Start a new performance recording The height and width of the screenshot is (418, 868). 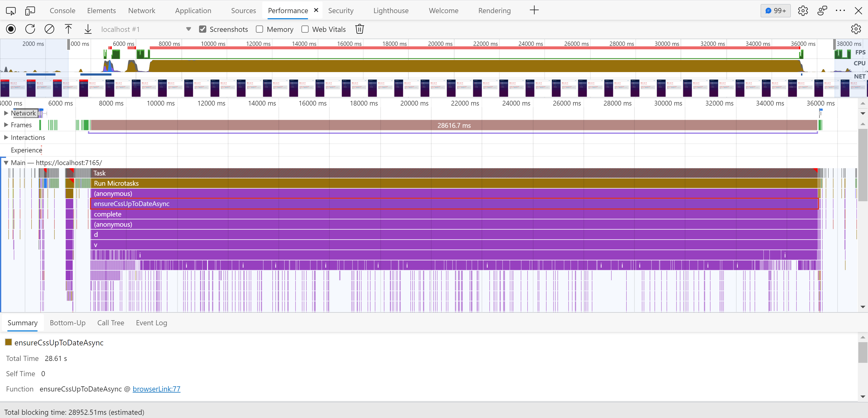coord(10,29)
